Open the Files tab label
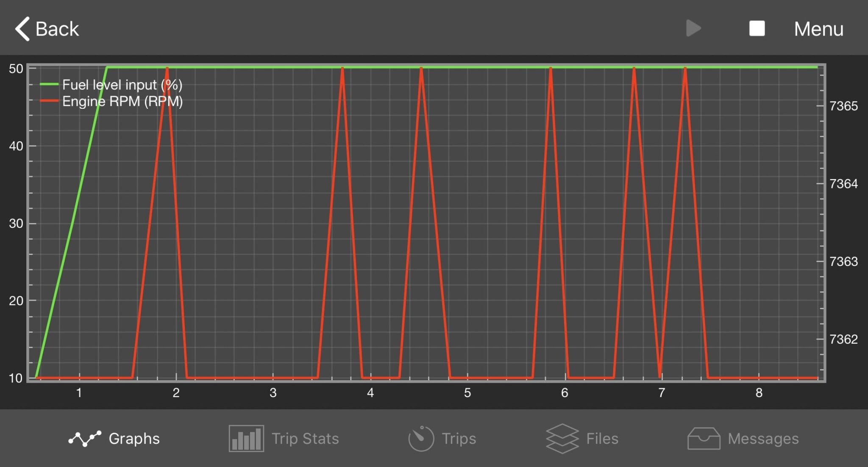868x467 pixels. tap(602, 439)
